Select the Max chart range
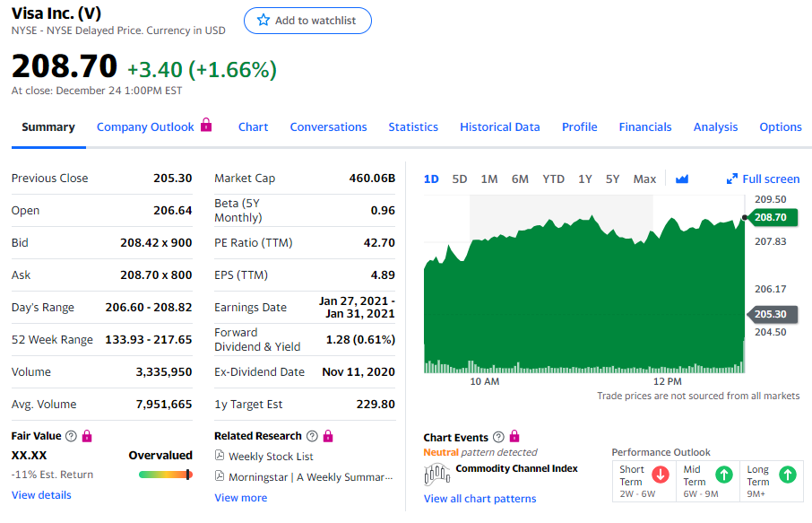The height and width of the screenshot is (523, 812). coord(644,179)
